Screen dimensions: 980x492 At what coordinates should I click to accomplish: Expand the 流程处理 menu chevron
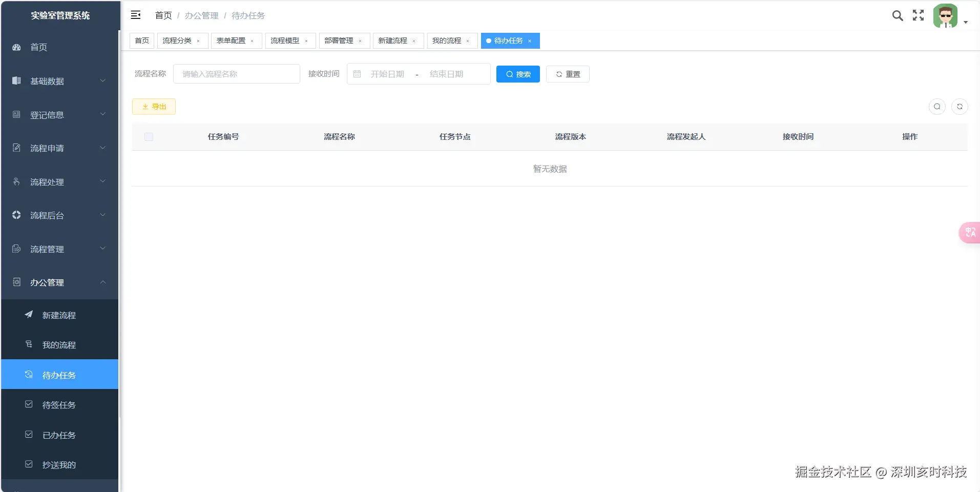click(x=103, y=181)
